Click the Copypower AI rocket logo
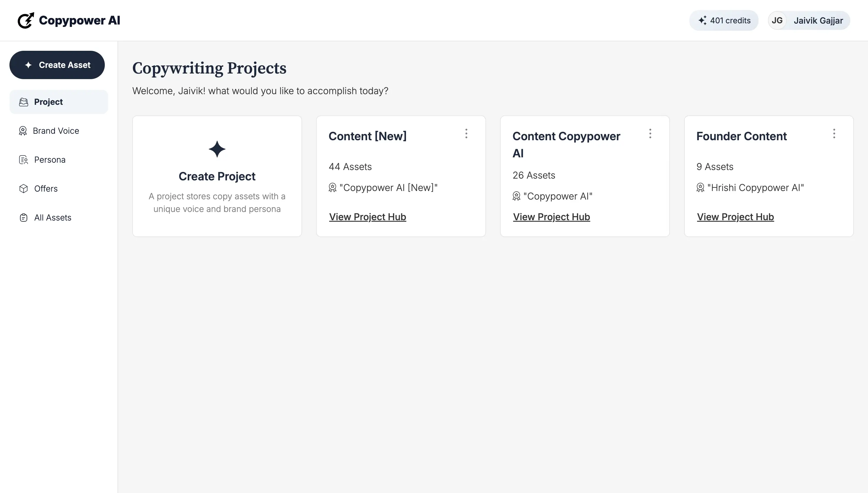 click(x=26, y=20)
